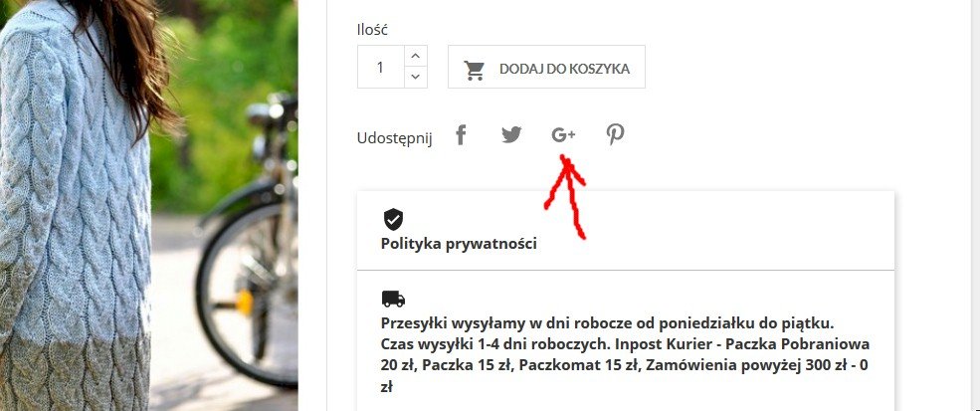
Task: Open Polityka prywatności text
Action: point(459,244)
